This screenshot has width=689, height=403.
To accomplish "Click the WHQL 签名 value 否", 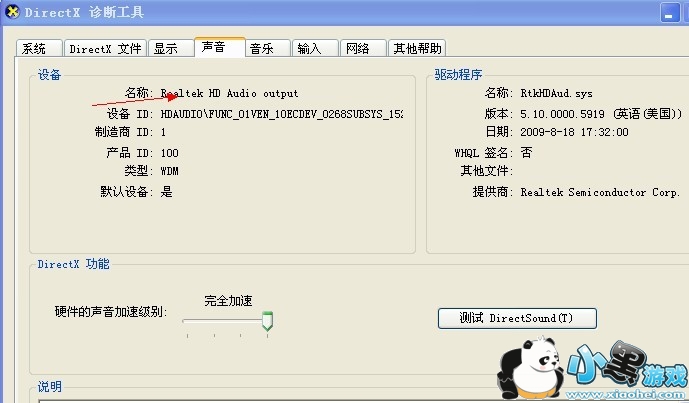I will coord(526,152).
